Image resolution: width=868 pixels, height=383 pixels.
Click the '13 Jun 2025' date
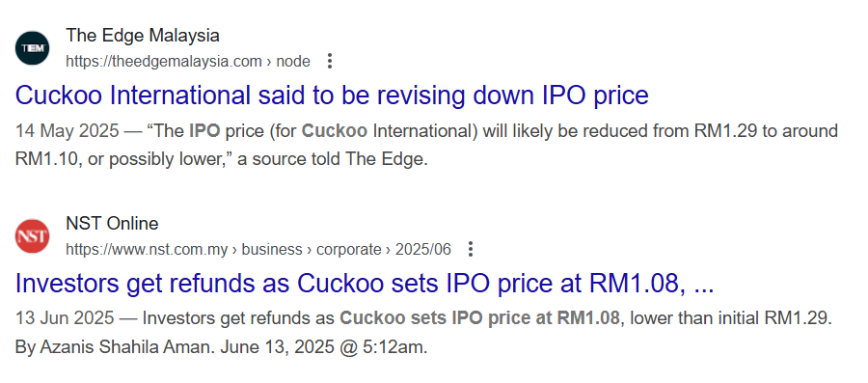point(65,318)
